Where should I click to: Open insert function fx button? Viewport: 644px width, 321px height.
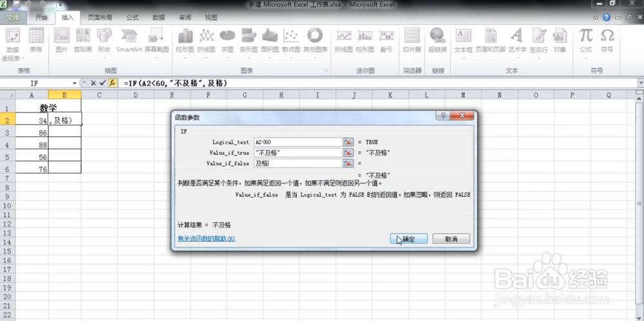(x=112, y=83)
